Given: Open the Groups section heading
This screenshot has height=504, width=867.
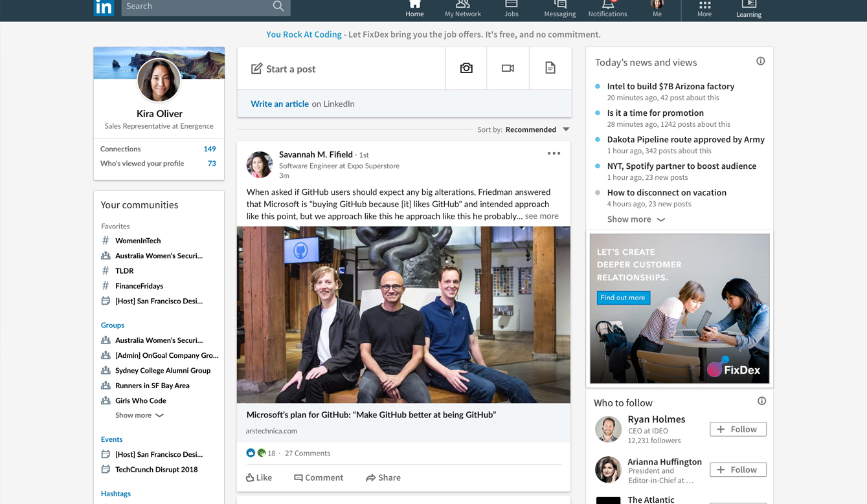Looking at the screenshot, I should coord(113,325).
